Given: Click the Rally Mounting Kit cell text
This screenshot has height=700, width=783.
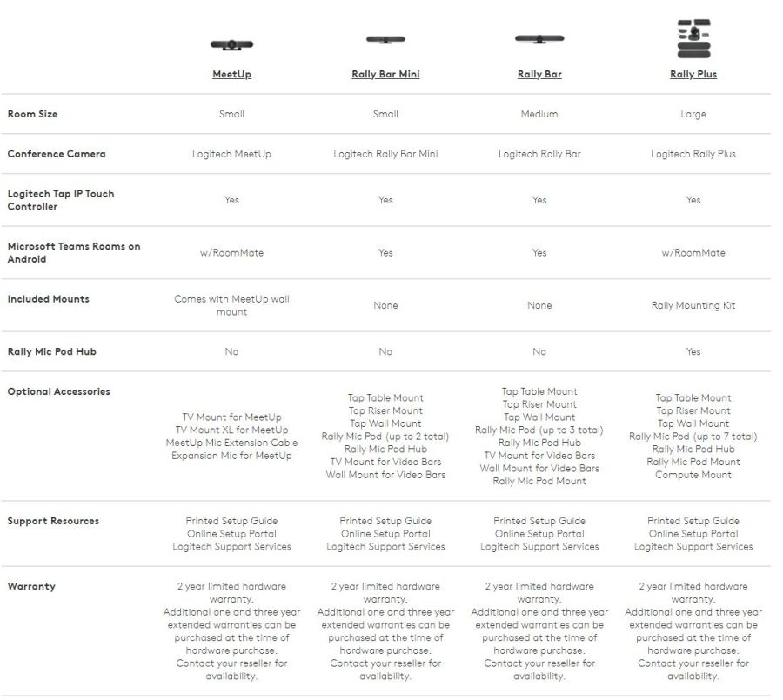Looking at the screenshot, I should [x=693, y=305].
